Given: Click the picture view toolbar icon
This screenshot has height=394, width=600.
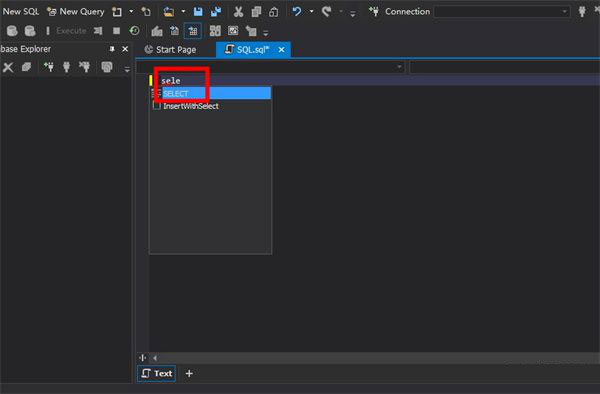Looking at the screenshot, I should (x=233, y=31).
